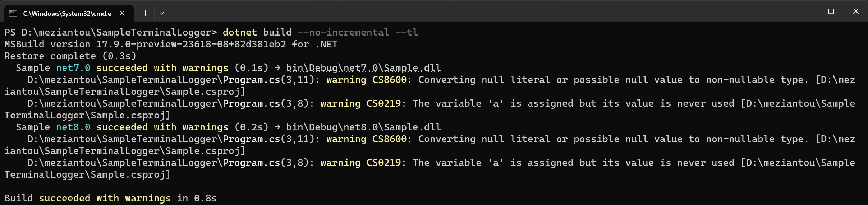Close the terminal window

pyautogui.click(x=856, y=11)
